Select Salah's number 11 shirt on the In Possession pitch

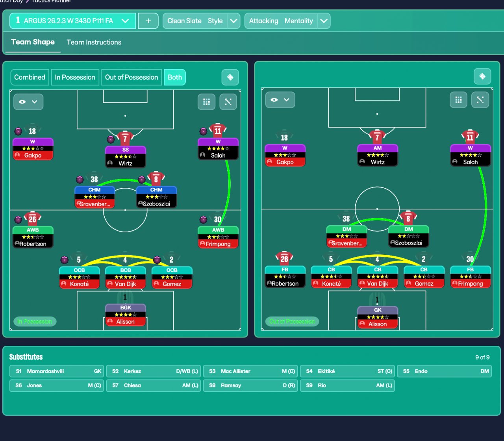tap(218, 130)
